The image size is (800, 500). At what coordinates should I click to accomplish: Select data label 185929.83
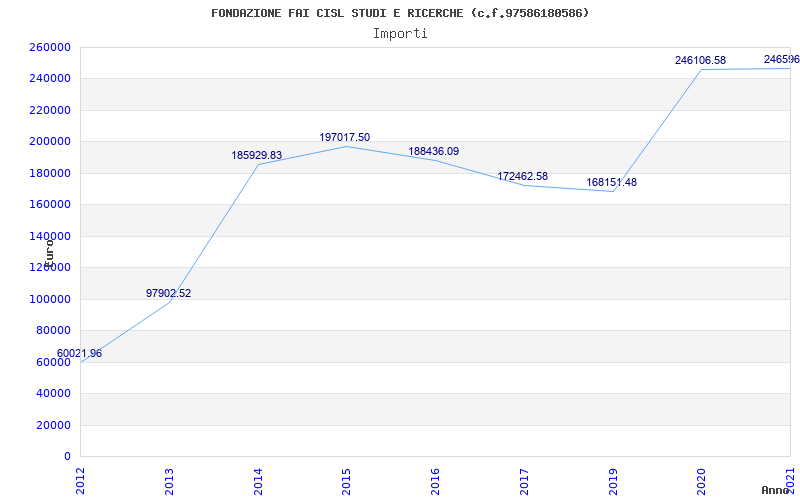click(257, 155)
